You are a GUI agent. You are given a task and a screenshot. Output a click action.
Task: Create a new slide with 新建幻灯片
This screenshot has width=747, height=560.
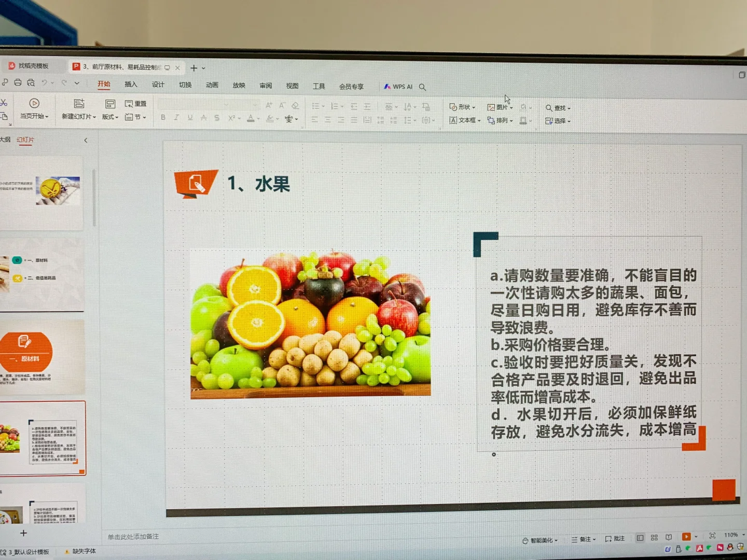(78, 110)
